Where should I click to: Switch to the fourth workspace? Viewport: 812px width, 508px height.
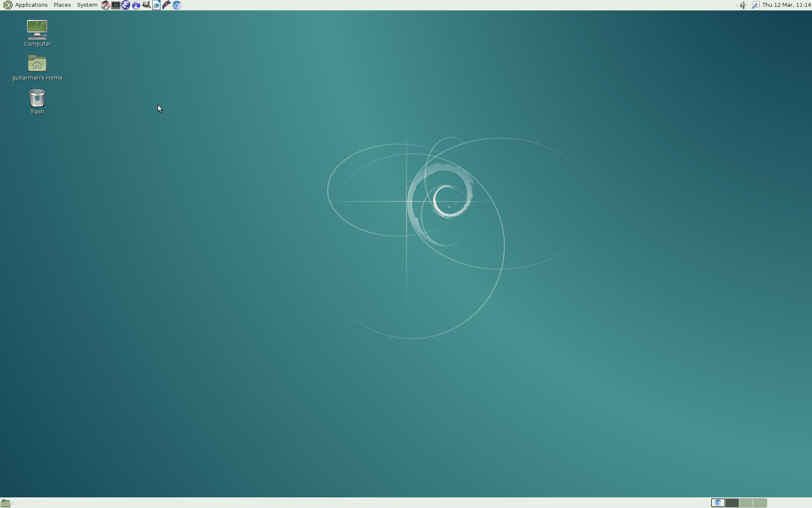(x=760, y=503)
